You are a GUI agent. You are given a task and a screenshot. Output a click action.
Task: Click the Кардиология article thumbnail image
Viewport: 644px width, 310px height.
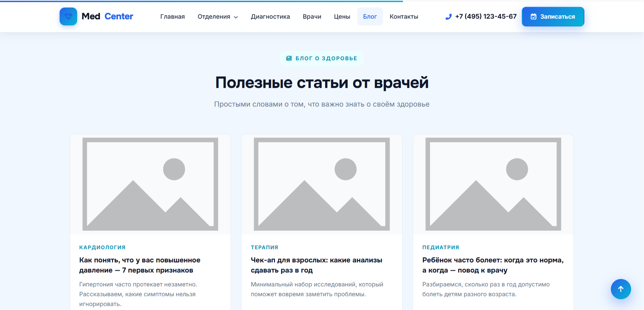click(x=150, y=184)
